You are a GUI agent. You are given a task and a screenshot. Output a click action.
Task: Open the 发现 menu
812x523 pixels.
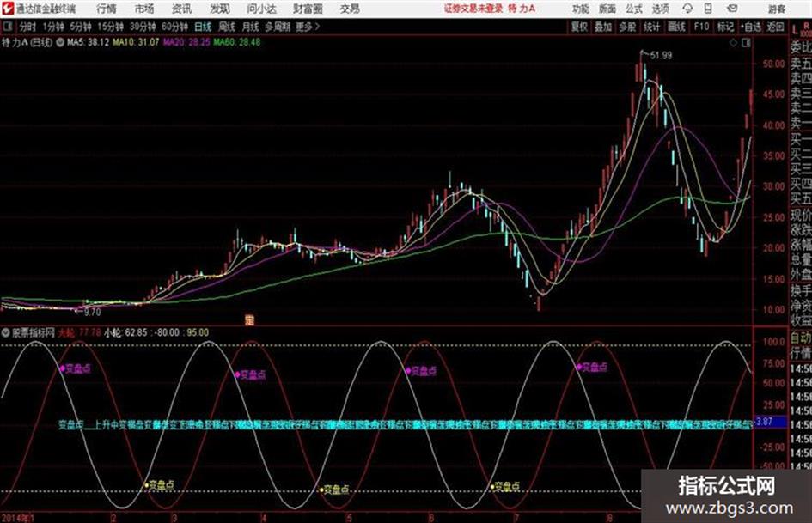[220, 9]
